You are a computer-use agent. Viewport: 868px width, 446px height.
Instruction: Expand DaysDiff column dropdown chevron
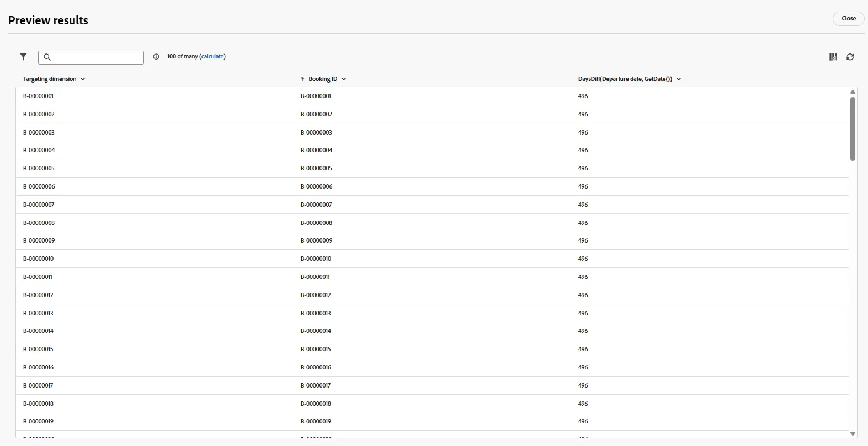click(x=679, y=79)
